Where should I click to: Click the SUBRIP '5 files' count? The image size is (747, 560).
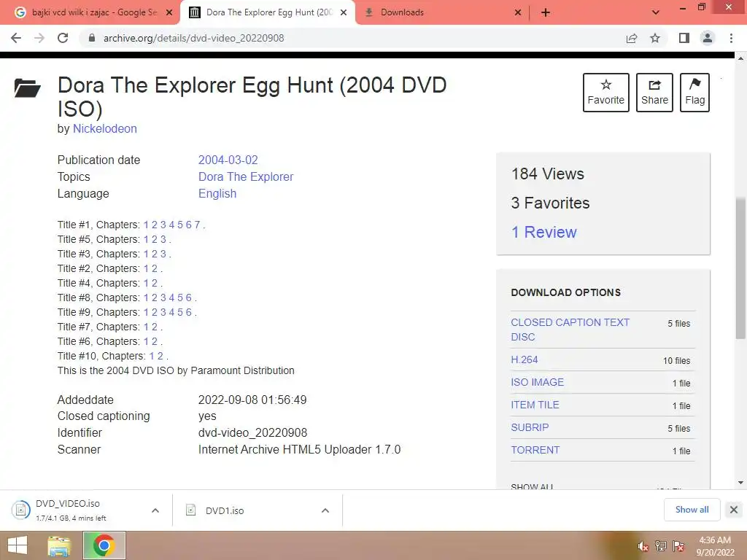tap(679, 429)
